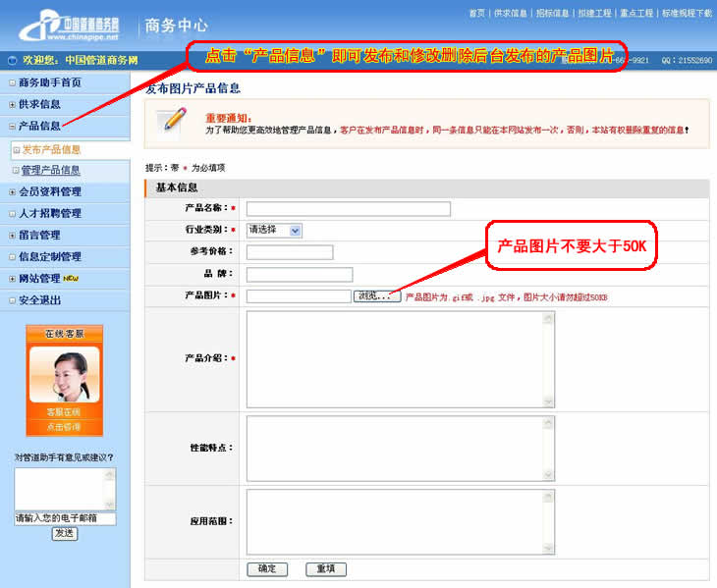Click the 重填 reset button
The width and height of the screenshot is (717, 588).
(x=325, y=569)
